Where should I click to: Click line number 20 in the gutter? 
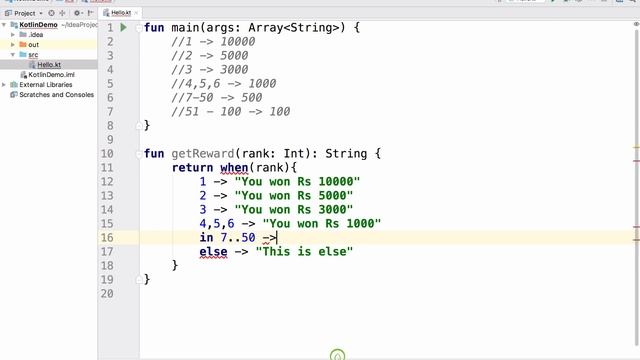pyautogui.click(x=107, y=293)
